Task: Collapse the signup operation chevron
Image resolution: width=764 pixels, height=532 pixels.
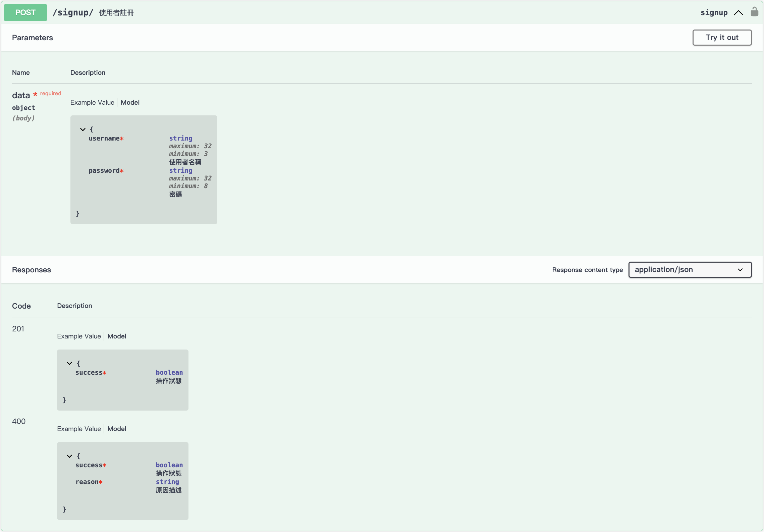Action: click(738, 13)
